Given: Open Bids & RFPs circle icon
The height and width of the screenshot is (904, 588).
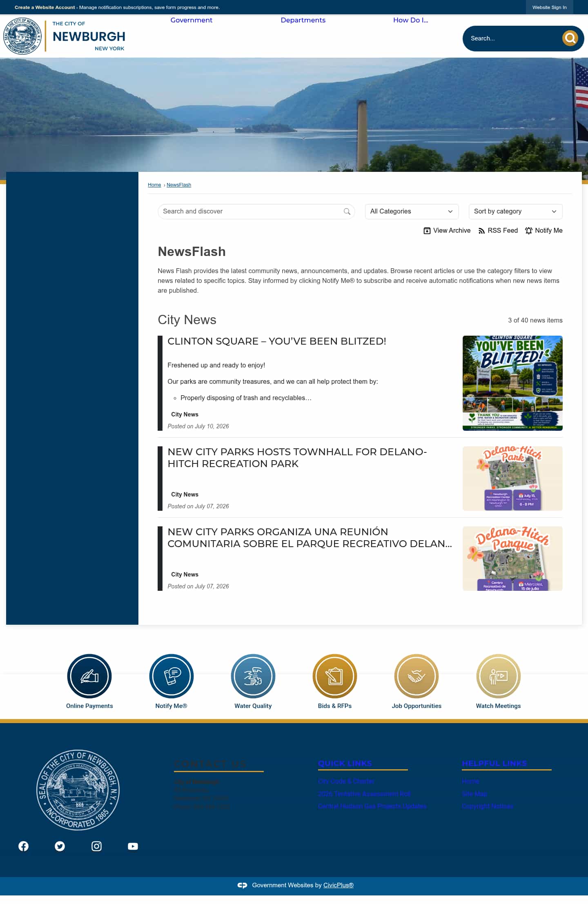Looking at the screenshot, I should pyautogui.click(x=335, y=676).
